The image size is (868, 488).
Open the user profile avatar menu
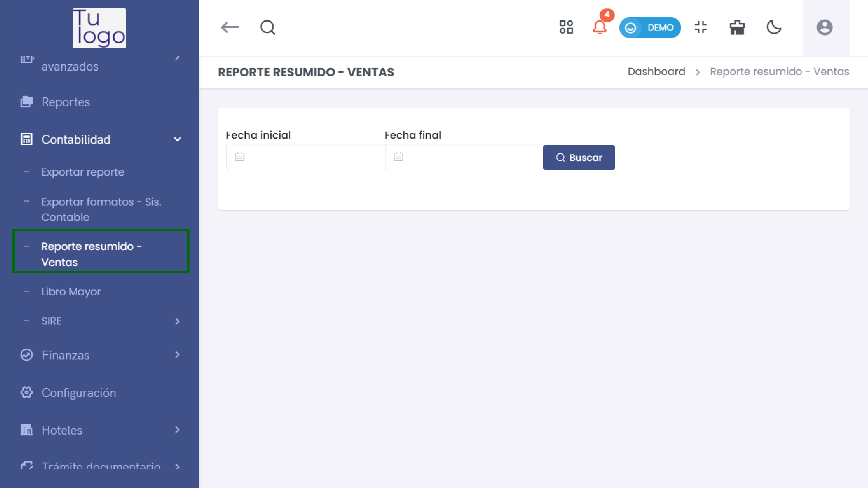coord(824,27)
